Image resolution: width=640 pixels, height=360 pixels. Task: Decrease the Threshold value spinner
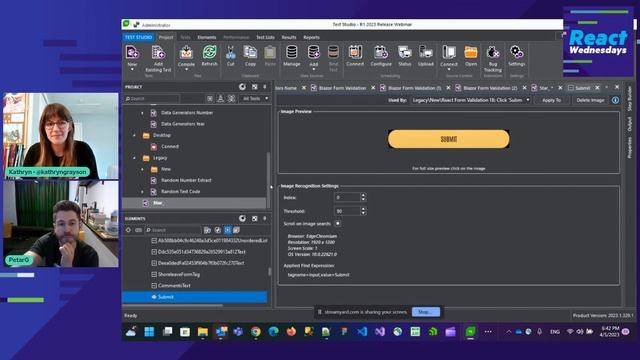pos(363,213)
